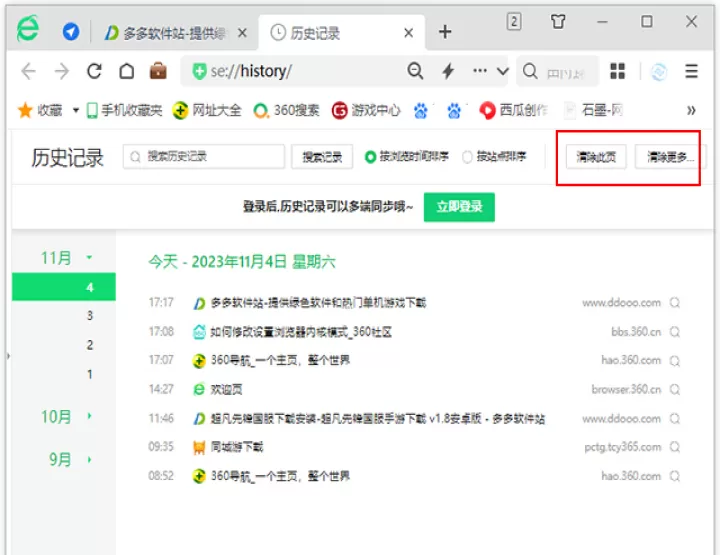Click the 清除更多 button
The height and width of the screenshot is (555, 720).
click(x=670, y=157)
